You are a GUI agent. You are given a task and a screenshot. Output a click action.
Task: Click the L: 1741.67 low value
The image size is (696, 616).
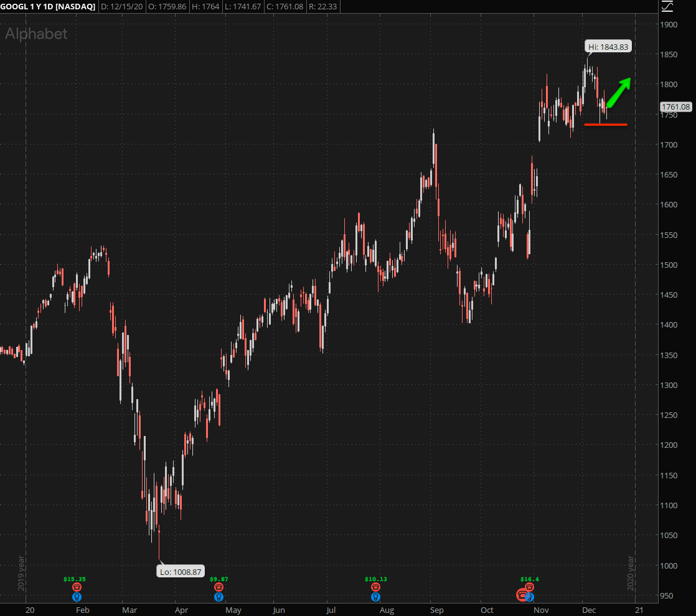(243, 7)
